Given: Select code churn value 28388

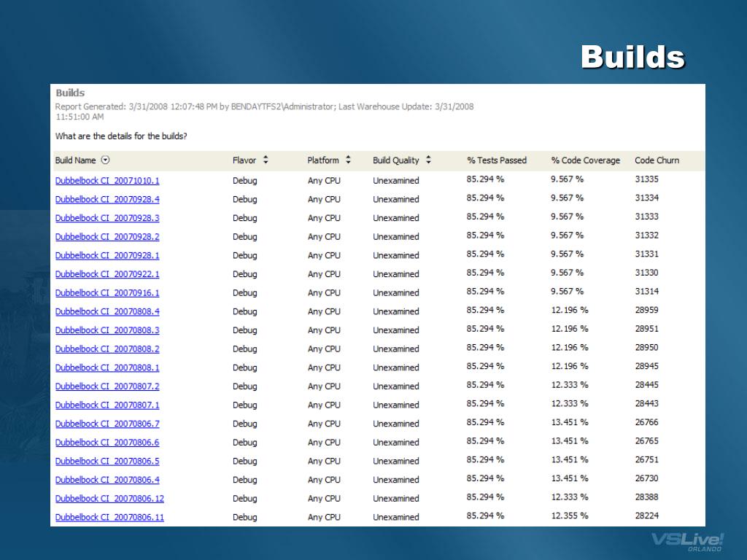Looking at the screenshot, I should [x=646, y=497].
